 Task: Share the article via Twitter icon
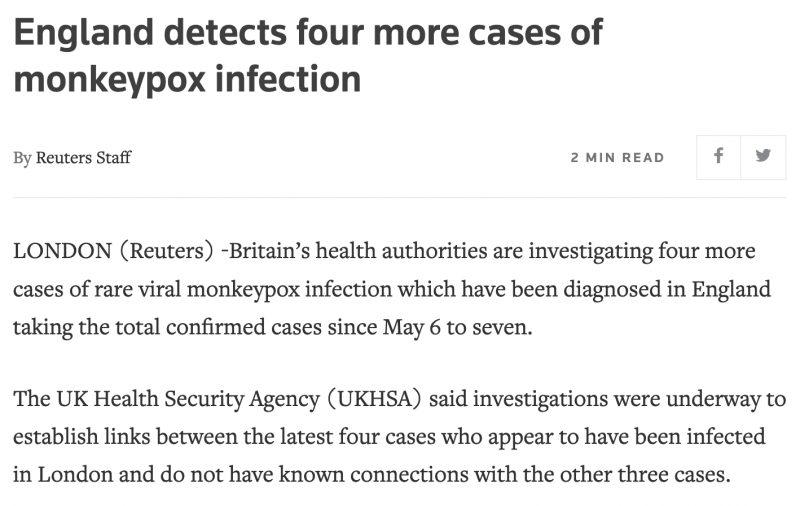[x=763, y=157]
